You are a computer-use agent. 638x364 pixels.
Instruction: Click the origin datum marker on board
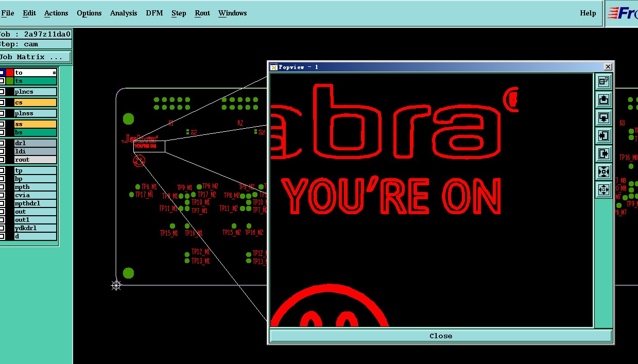pos(116,285)
